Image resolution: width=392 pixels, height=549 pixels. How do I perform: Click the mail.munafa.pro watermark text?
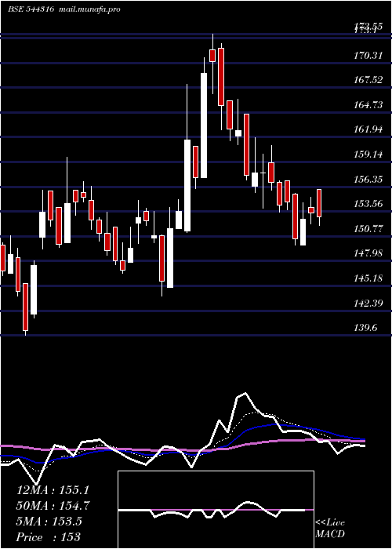89,9
